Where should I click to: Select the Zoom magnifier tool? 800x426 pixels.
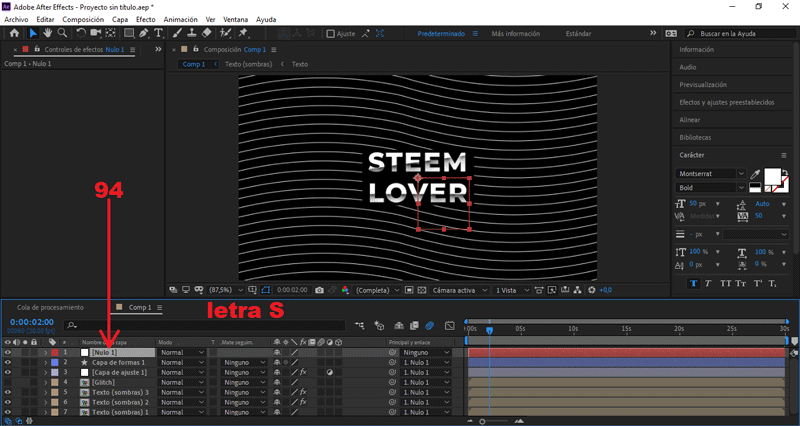tap(62, 33)
